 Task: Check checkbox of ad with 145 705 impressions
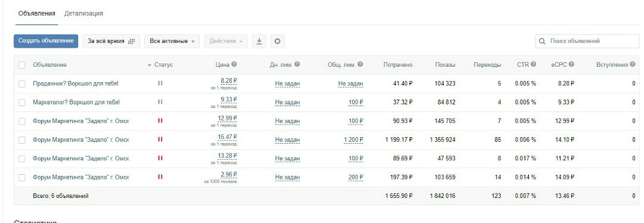tap(22, 121)
